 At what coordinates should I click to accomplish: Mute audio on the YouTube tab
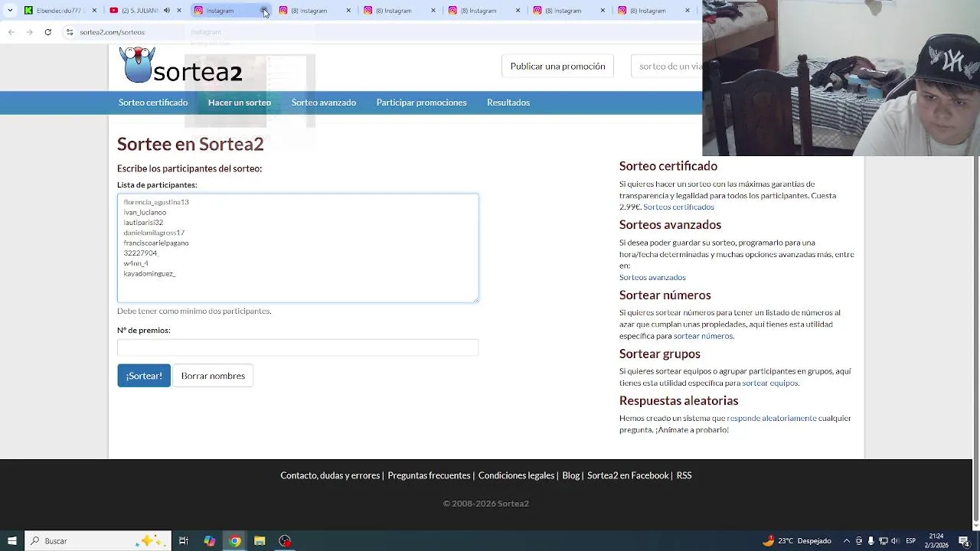point(167,11)
